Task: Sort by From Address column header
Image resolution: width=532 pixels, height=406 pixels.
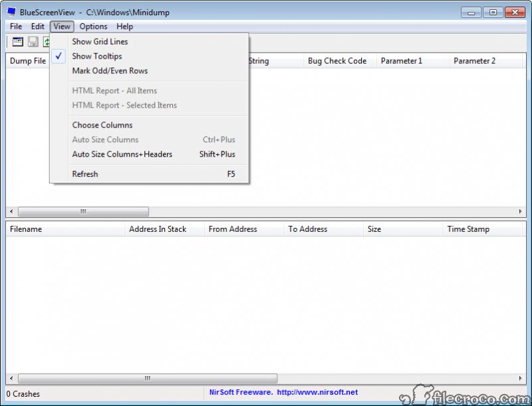Action: 244,229
